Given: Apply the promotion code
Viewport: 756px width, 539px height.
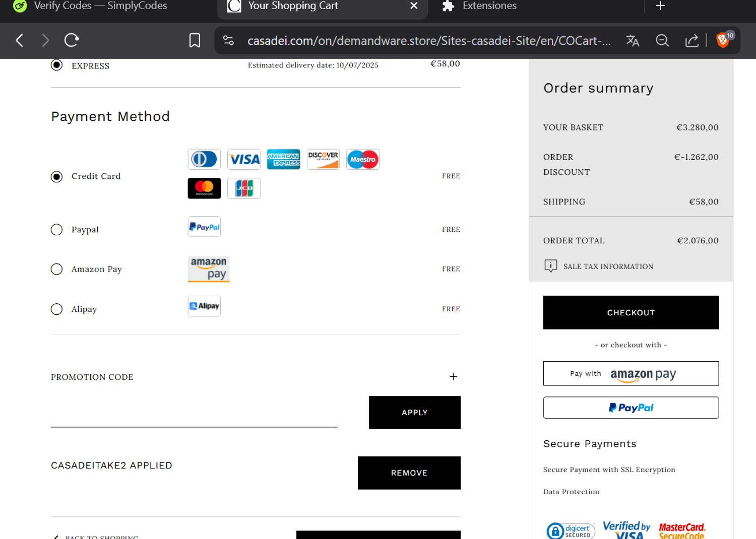Looking at the screenshot, I should pos(414,413).
